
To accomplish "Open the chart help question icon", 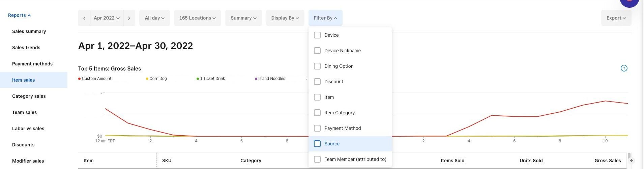I will [x=624, y=68].
